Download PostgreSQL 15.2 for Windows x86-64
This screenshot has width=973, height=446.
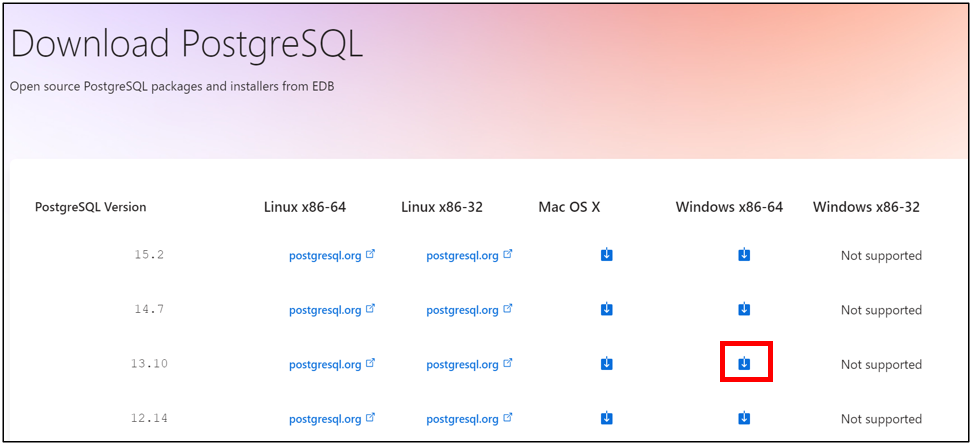pyautogui.click(x=744, y=254)
